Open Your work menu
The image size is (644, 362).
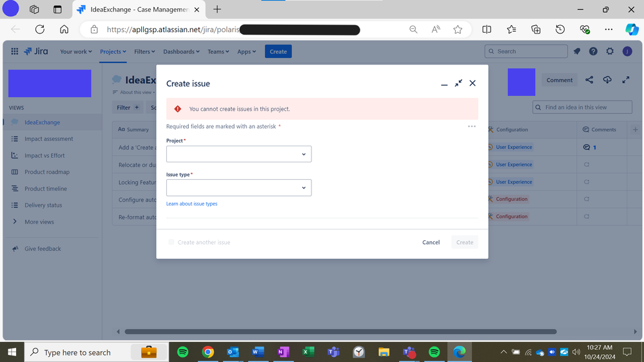click(76, 52)
